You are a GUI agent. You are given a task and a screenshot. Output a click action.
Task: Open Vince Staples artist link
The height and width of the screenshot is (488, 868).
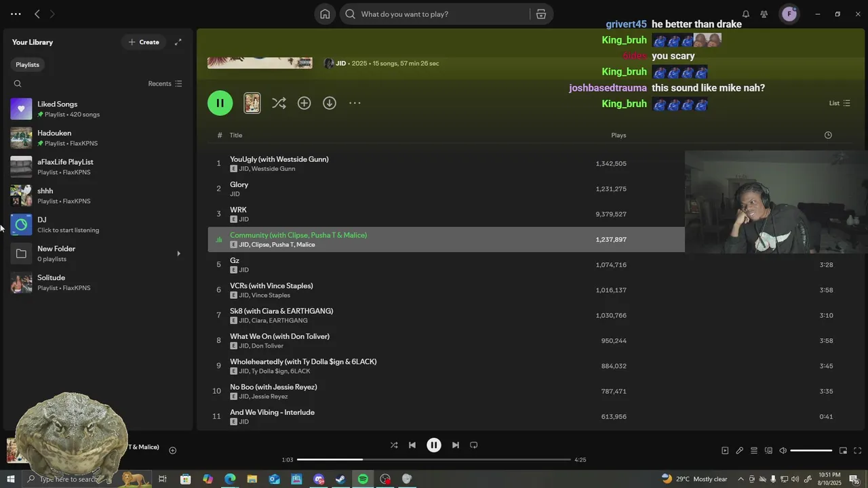pos(271,296)
